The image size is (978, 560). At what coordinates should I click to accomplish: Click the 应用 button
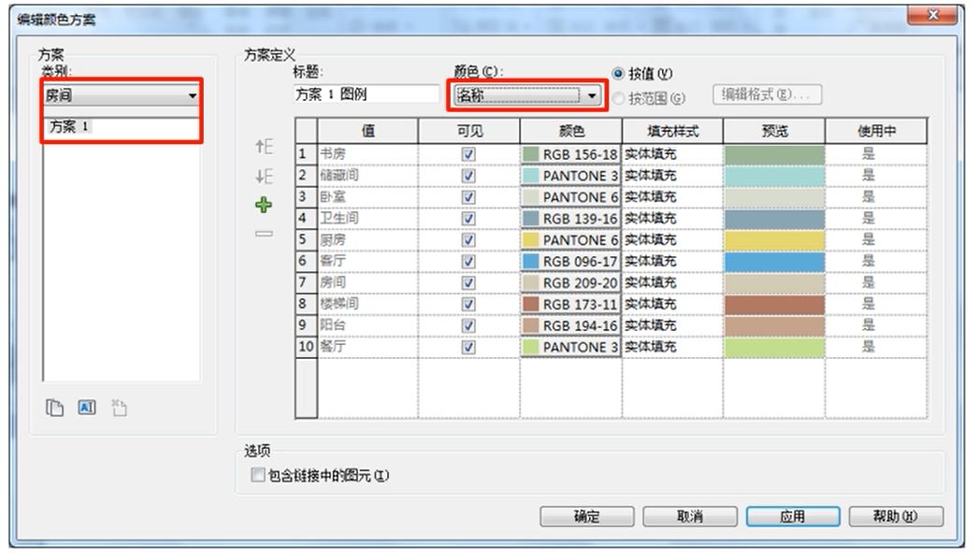(792, 517)
